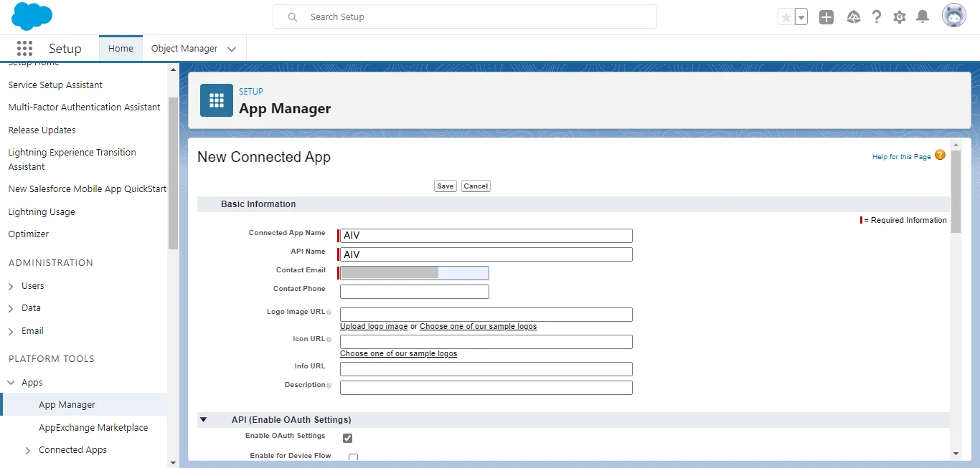
Task: Click the Upload logo image link
Action: pyautogui.click(x=374, y=326)
